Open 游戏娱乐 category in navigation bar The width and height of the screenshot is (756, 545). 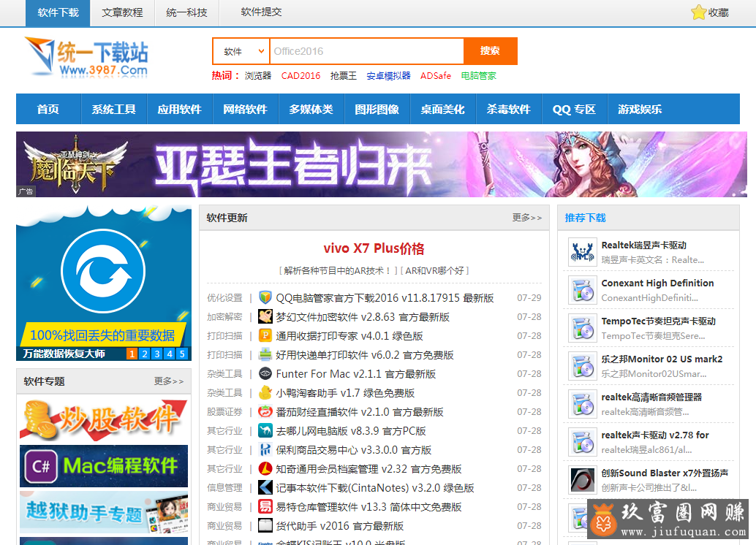(x=640, y=110)
